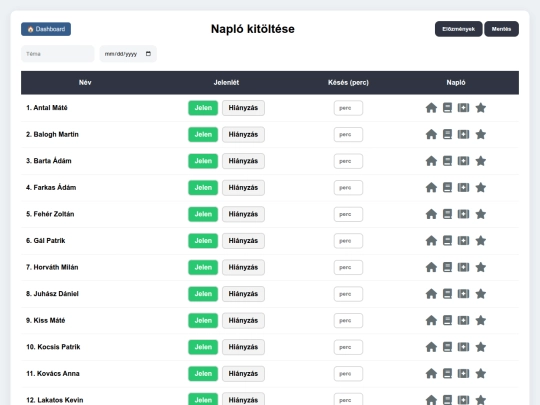Click the Napló column header
The image size is (540, 405).
tap(456, 83)
